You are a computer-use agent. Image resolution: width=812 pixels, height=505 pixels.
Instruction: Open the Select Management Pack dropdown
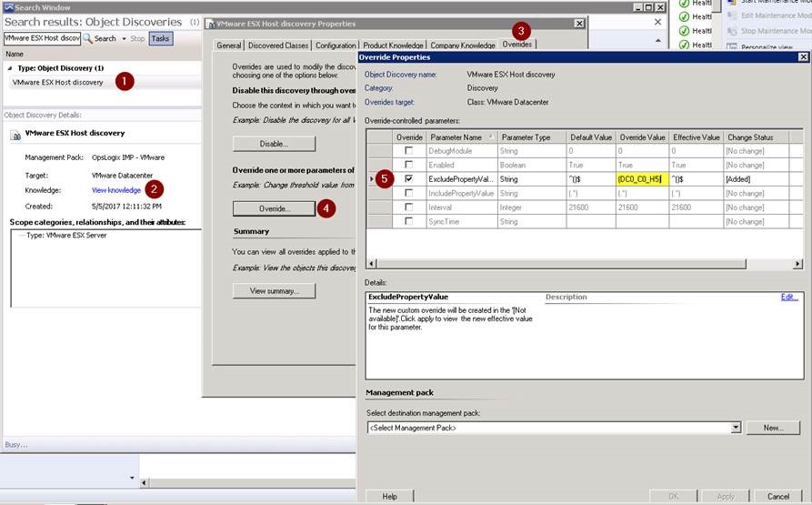(x=736, y=428)
